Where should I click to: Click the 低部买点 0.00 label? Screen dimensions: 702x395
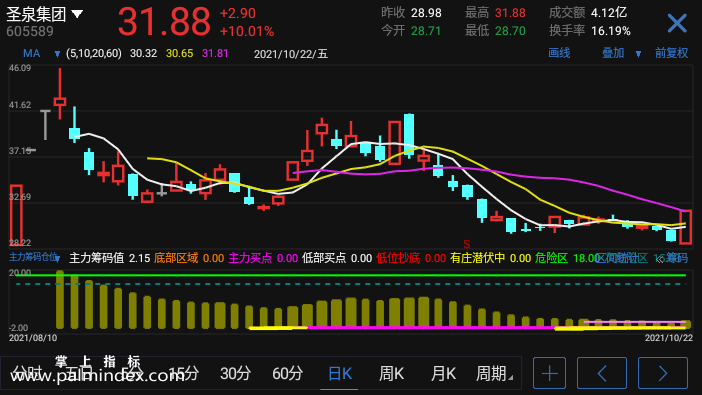[337, 258]
